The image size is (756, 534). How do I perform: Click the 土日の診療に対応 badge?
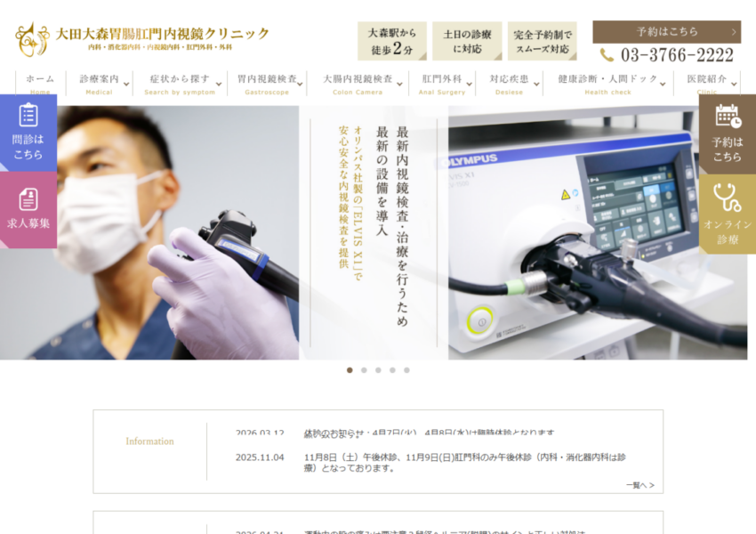click(x=467, y=41)
